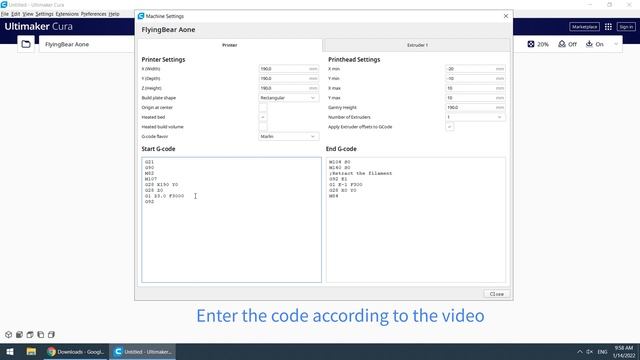Click the Z (Height) input field
The image size is (640, 360).
click(289, 88)
